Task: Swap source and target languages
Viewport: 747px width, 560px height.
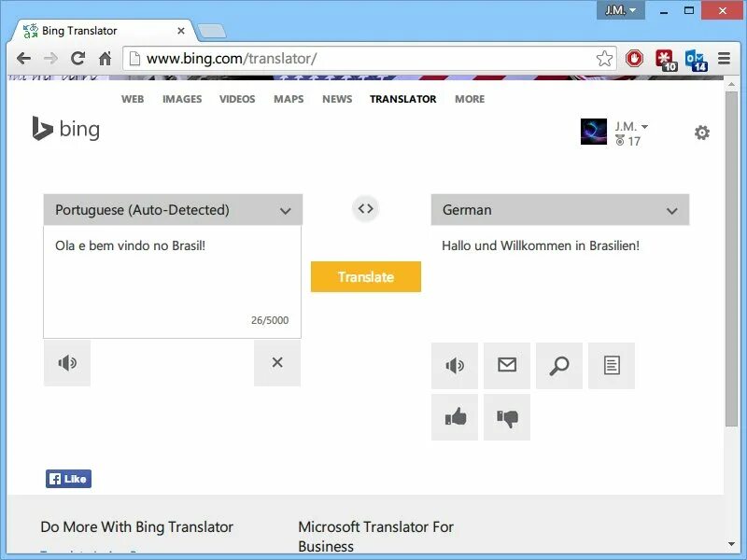Action: click(x=365, y=208)
